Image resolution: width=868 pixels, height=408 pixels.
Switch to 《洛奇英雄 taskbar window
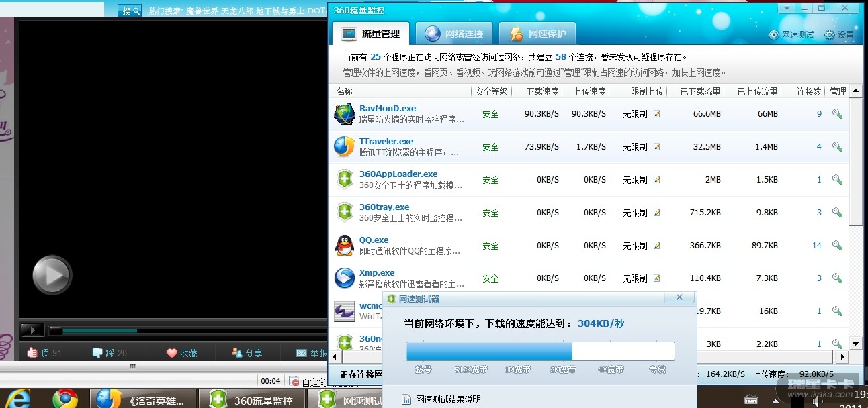coord(143,399)
